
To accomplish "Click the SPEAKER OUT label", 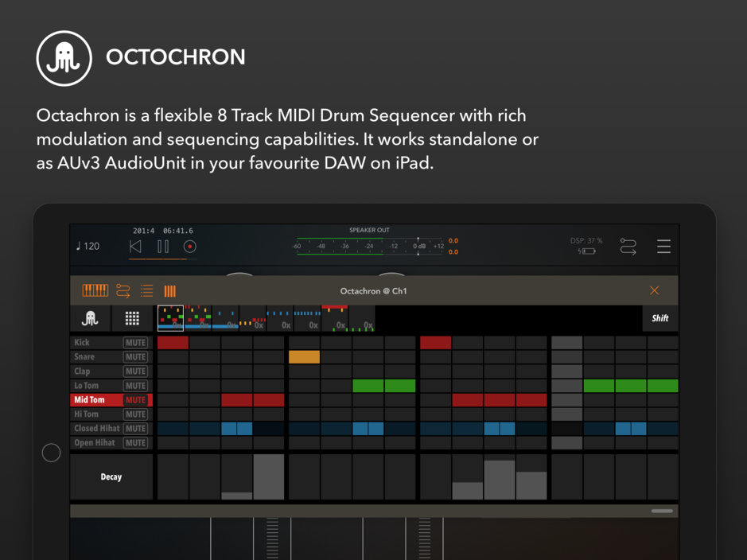I will click(x=369, y=230).
